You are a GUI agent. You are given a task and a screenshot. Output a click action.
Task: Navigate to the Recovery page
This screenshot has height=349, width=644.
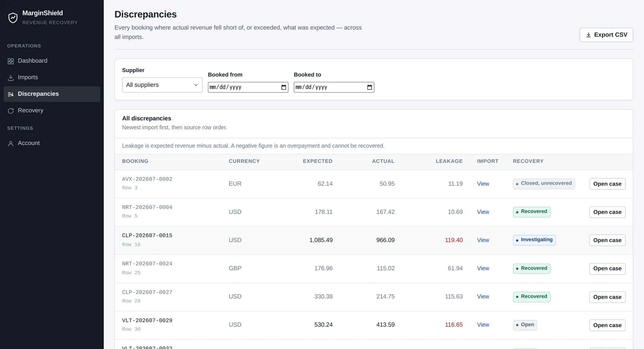coord(52,111)
